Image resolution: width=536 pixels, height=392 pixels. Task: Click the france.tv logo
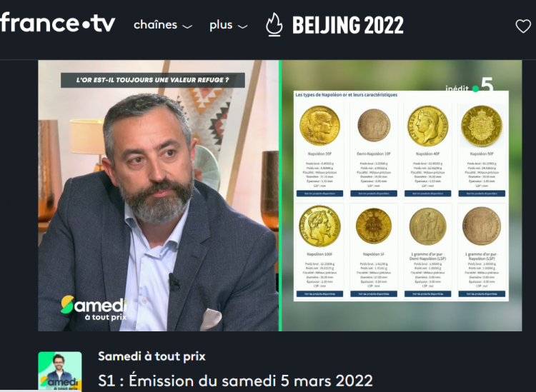click(x=57, y=23)
